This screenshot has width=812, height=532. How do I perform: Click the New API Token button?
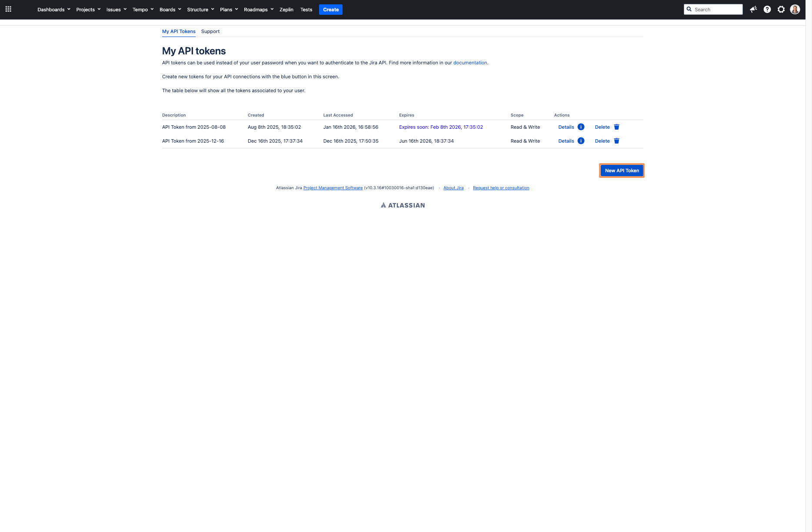[x=621, y=170]
